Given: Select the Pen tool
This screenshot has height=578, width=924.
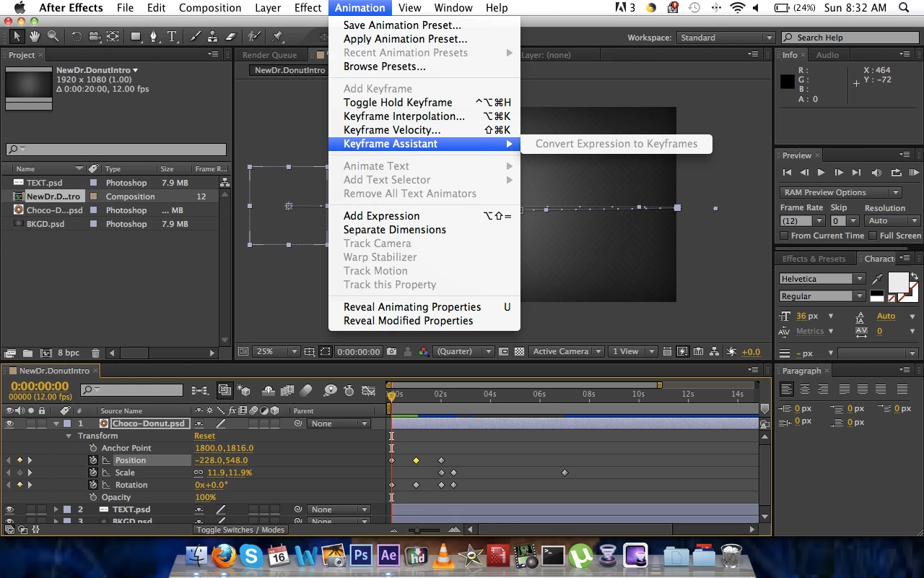Looking at the screenshot, I should (x=154, y=36).
